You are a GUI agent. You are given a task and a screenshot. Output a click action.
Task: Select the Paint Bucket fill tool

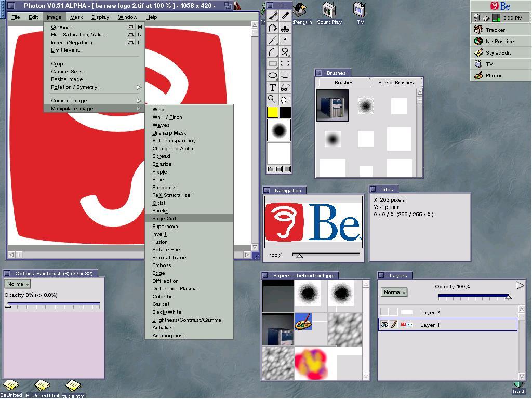[272, 28]
